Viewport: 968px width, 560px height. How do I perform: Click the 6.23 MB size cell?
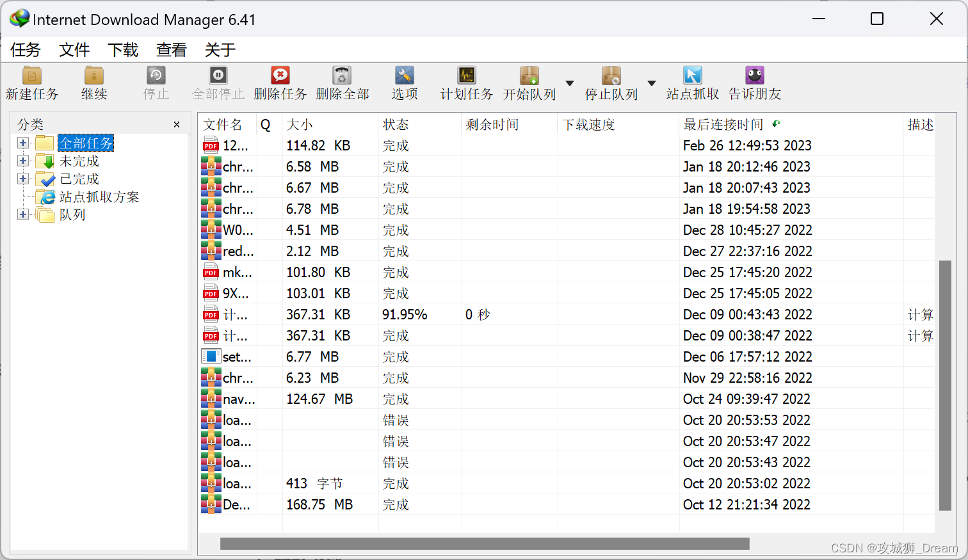click(x=312, y=378)
